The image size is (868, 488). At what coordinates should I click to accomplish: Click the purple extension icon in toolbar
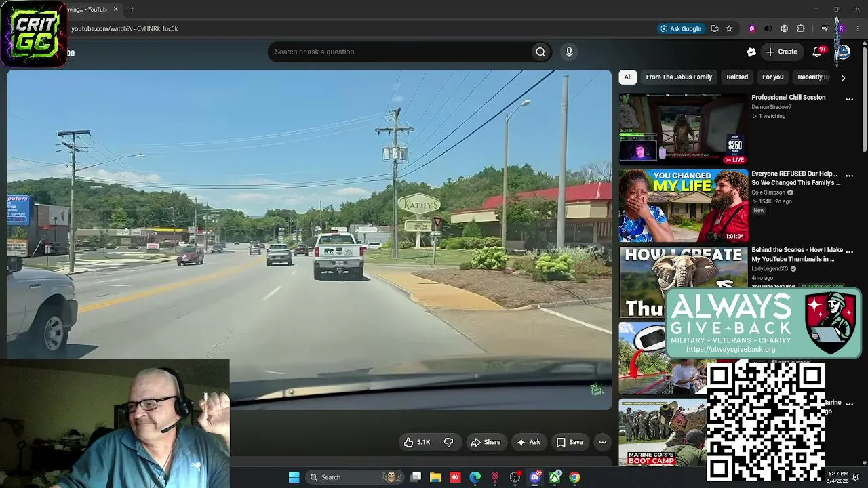[x=751, y=28]
